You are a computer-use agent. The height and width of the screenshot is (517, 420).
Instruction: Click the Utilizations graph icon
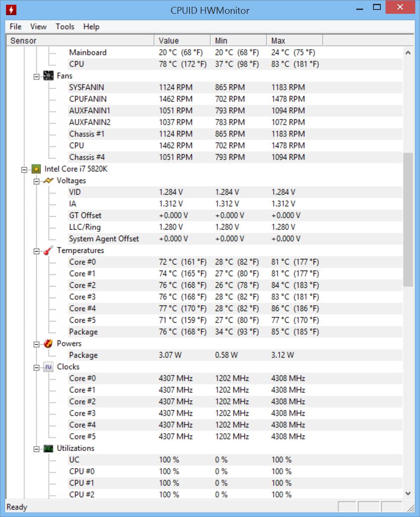click(x=49, y=448)
